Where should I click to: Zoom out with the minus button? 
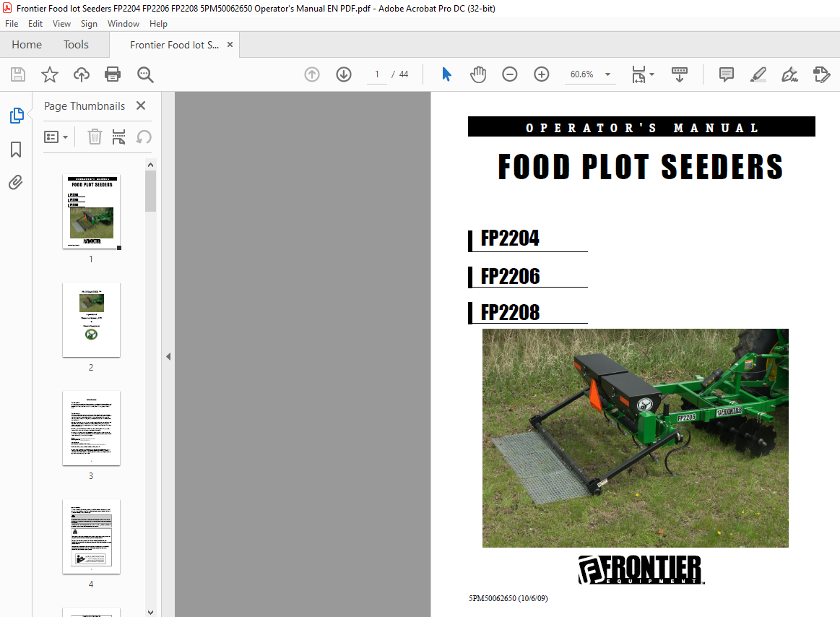click(509, 74)
